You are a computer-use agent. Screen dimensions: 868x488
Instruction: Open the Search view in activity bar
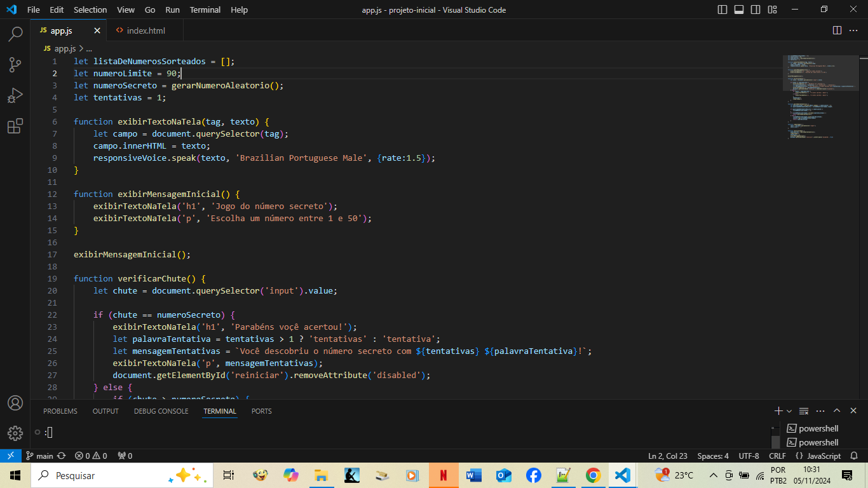(15, 34)
